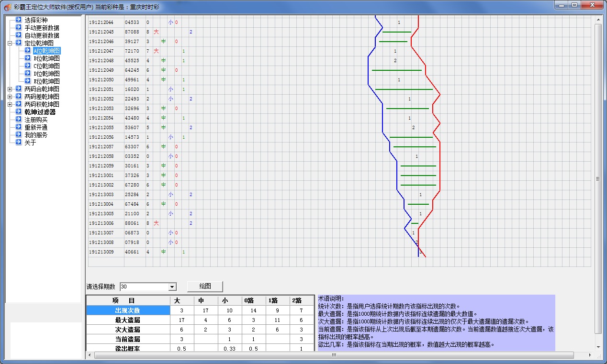Screen dimensions: 607x364
Task: Select E位乾坤图 in the tree
Action: click(47, 81)
